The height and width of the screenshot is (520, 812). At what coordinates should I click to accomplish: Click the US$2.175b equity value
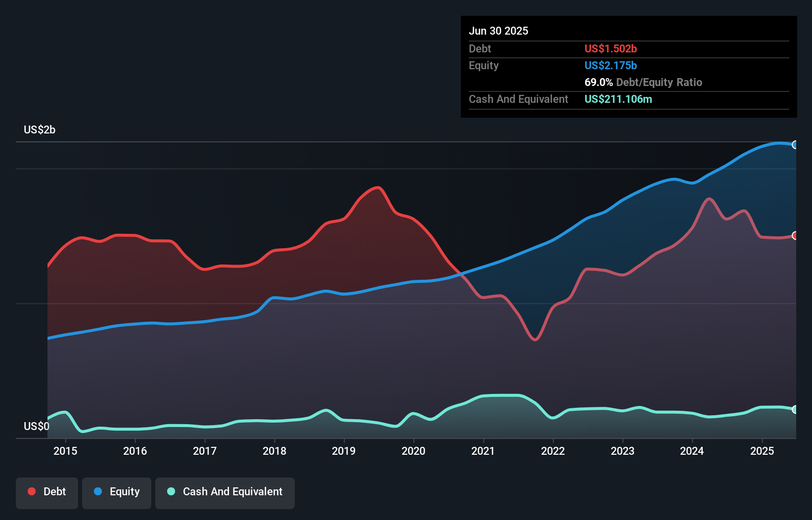click(x=611, y=65)
